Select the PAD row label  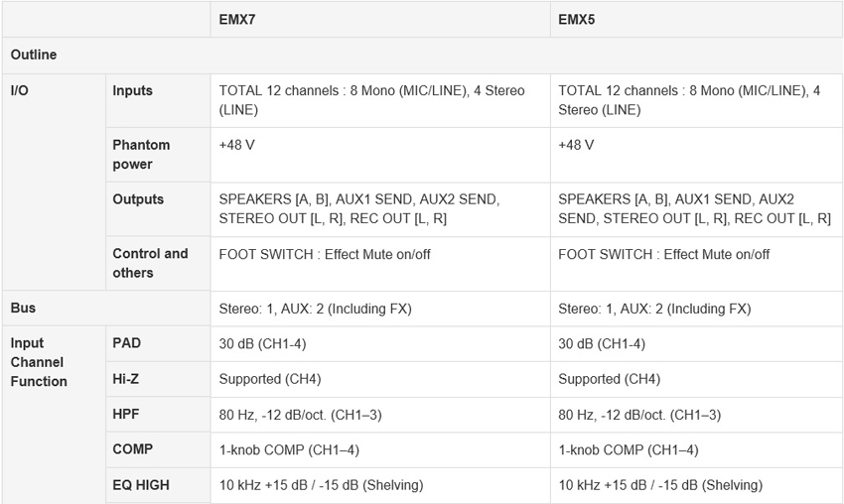pyautogui.click(x=126, y=343)
